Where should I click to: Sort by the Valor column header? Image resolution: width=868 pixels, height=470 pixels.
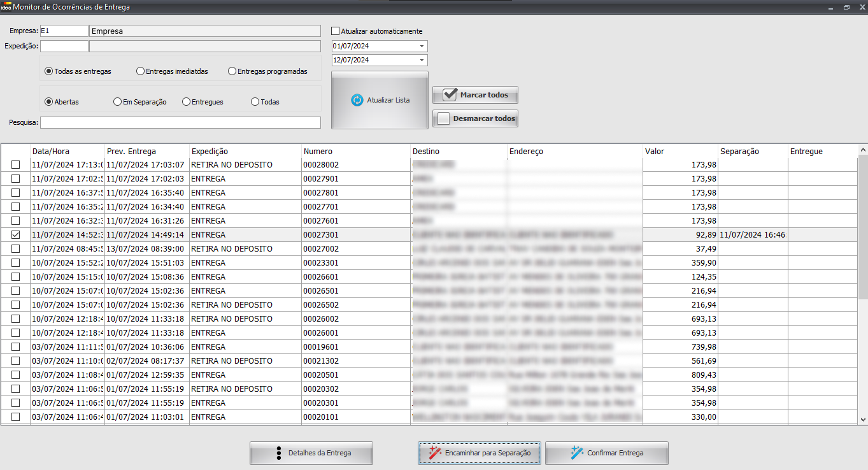[679, 152]
